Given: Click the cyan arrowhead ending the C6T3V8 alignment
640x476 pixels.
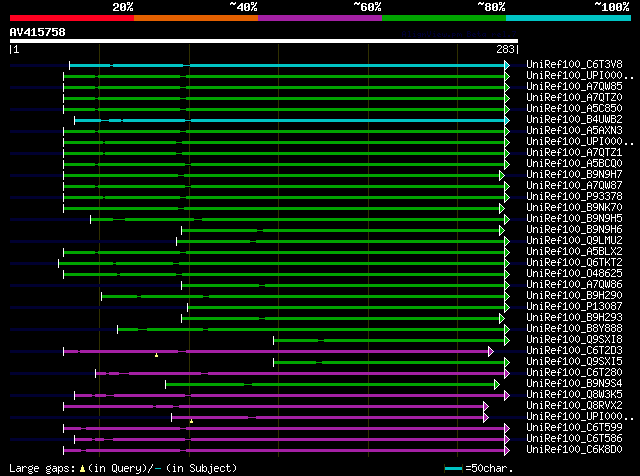Looking at the screenshot, I should point(507,65).
